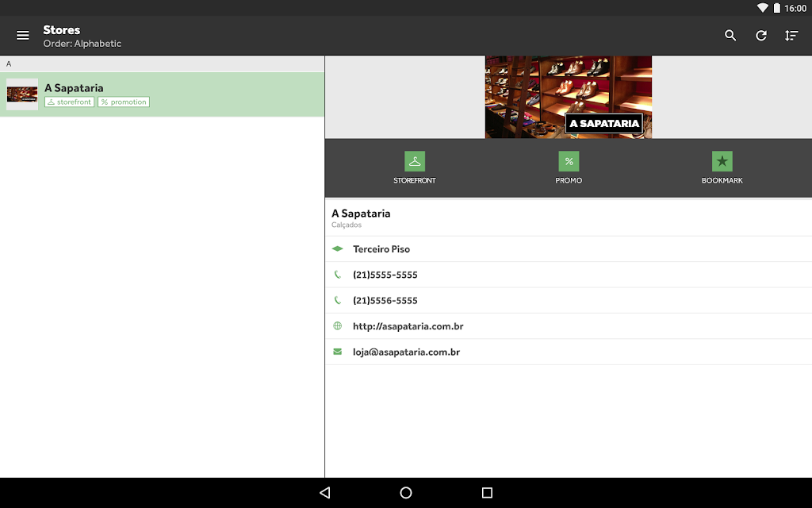Open the hamburger navigation menu
Screen dimensions: 812x508
[22, 36]
